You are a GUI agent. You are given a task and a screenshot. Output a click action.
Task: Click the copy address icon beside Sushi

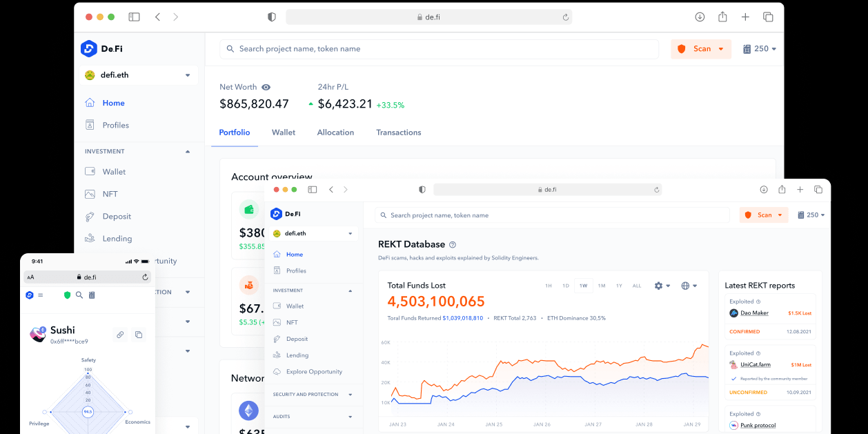(x=139, y=335)
